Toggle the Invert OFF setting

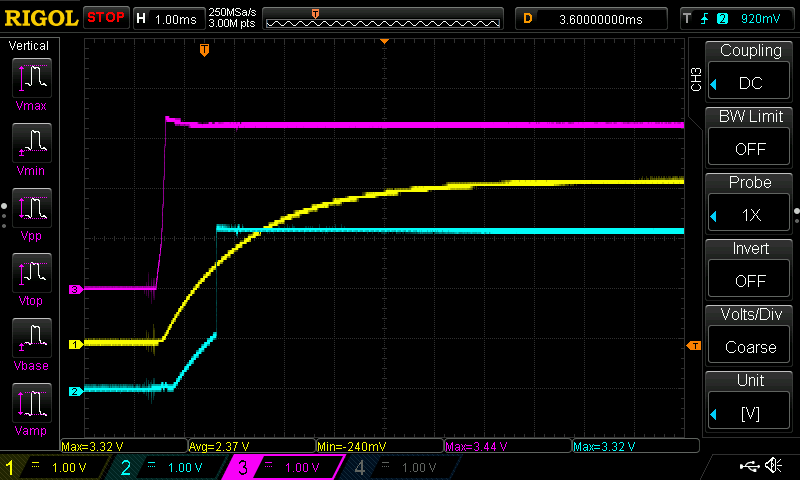point(750,269)
